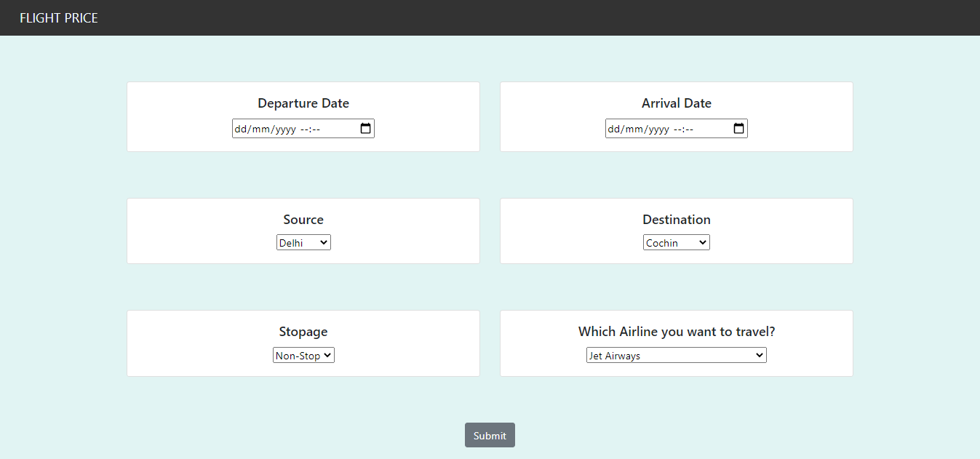Click the Departure Date heading
The image size is (980, 459).
coord(303,103)
